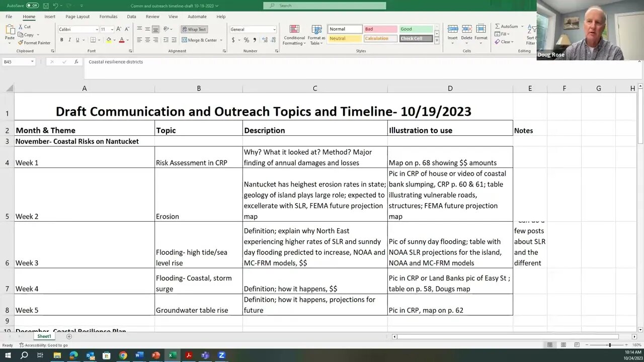Select Bottom Align
This screenshot has width=644, height=362.
click(x=155, y=29)
